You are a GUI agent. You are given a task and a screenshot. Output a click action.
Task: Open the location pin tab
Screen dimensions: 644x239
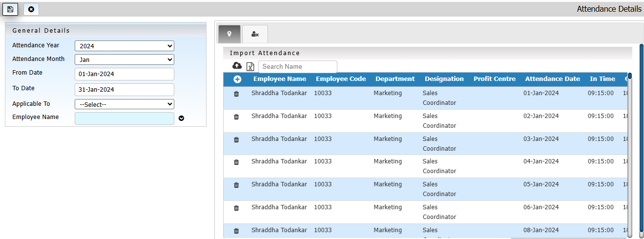pyautogui.click(x=229, y=34)
